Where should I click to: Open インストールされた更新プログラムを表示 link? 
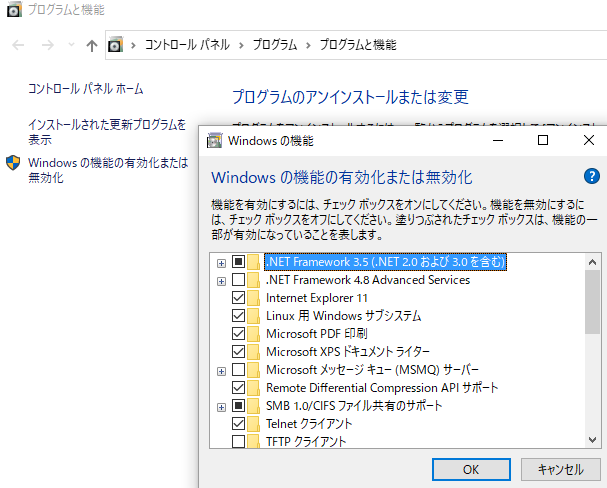click(x=107, y=132)
